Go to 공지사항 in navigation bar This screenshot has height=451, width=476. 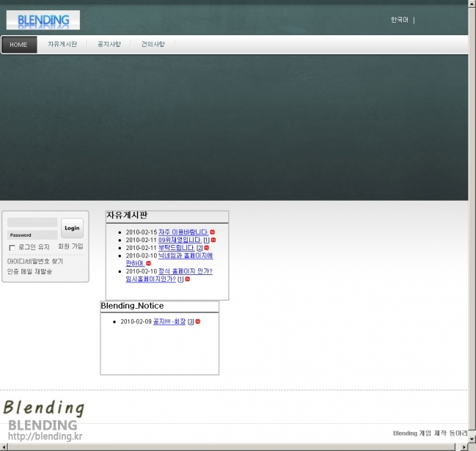click(109, 44)
